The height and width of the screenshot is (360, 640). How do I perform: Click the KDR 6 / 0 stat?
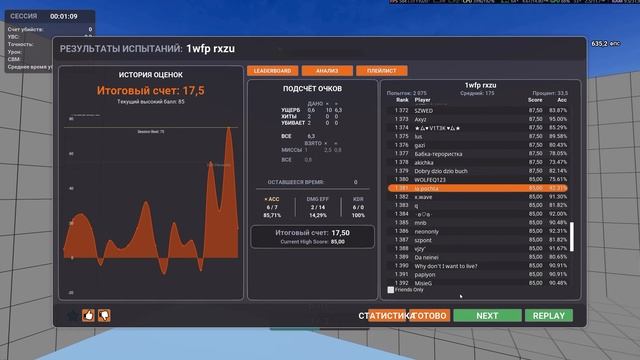[358, 207]
